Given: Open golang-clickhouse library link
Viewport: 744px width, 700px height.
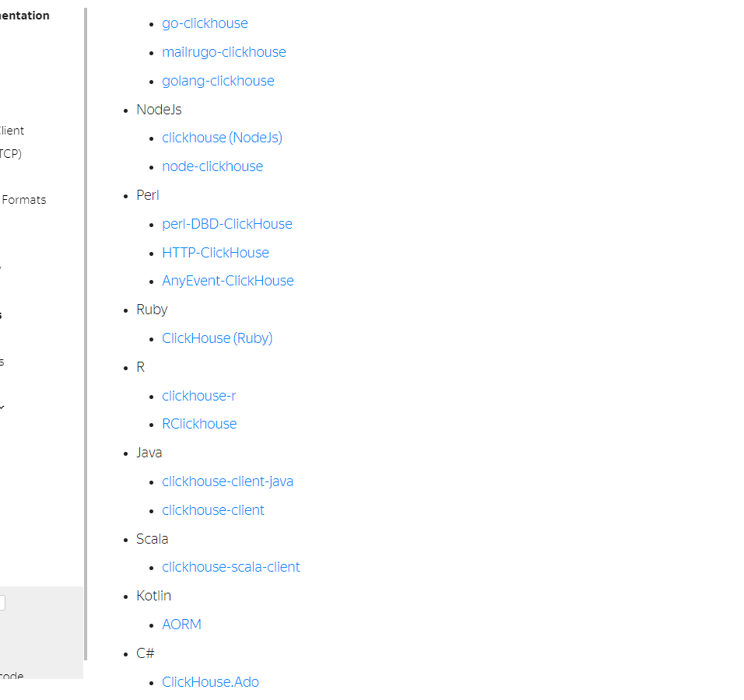Looking at the screenshot, I should (218, 81).
